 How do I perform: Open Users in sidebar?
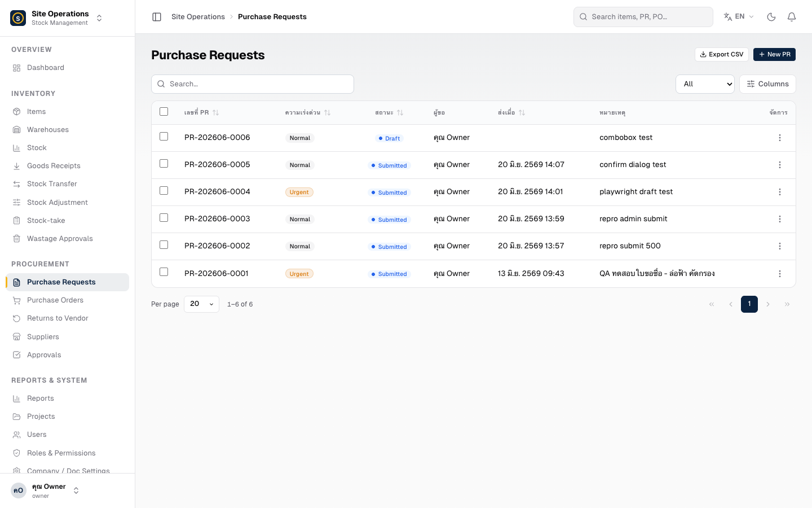click(67, 435)
